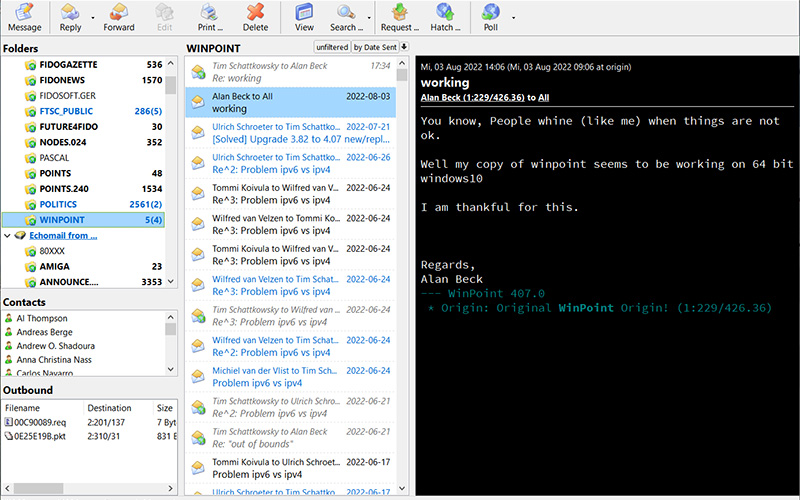Image resolution: width=800 pixels, height=500 pixels.
Task: Open Michiel van der Vlist's Problem ipv6 message
Action: (290, 377)
